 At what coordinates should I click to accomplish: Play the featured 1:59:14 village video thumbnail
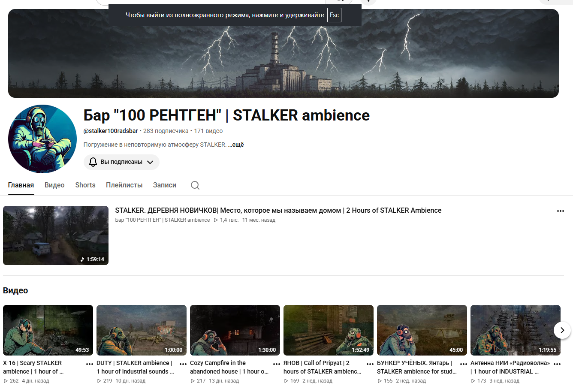click(x=56, y=235)
